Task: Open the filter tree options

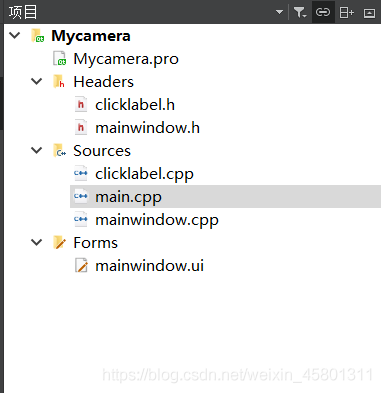Action: pyautogui.click(x=300, y=12)
